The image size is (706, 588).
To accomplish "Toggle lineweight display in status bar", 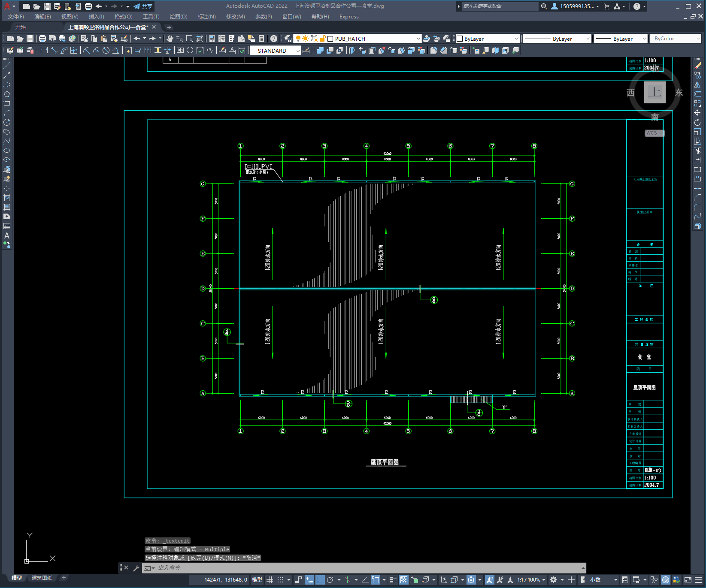I will [x=393, y=580].
